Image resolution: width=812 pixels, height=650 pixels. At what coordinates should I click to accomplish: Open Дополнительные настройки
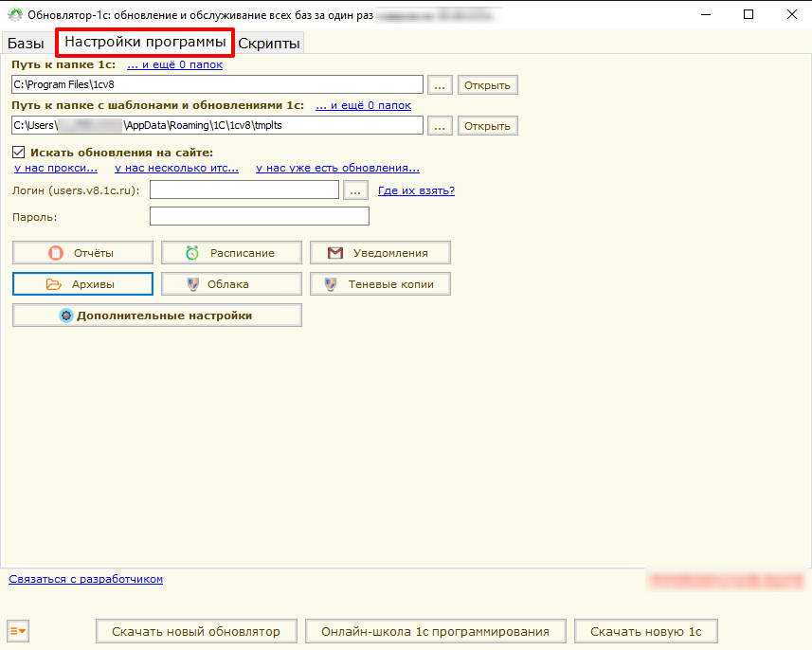157,316
